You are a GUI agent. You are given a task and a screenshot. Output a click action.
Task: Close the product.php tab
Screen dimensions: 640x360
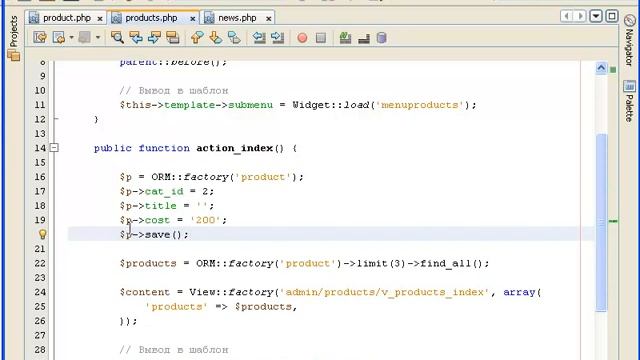100,19
